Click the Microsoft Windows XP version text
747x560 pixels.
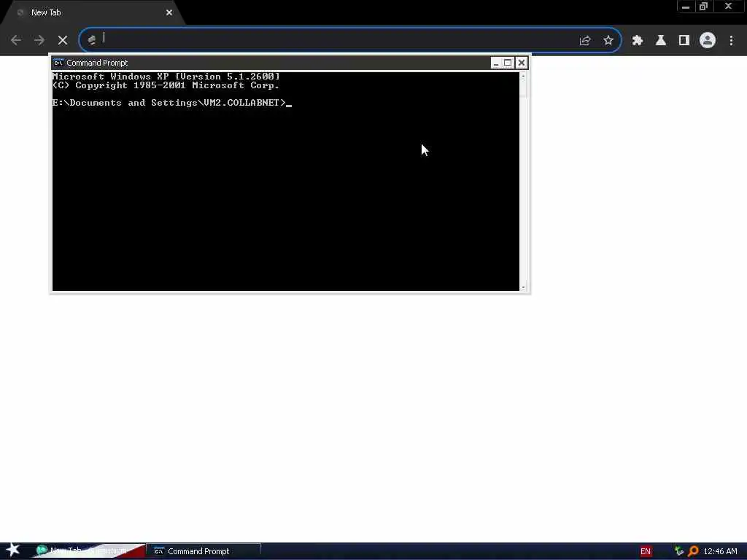[x=166, y=77]
